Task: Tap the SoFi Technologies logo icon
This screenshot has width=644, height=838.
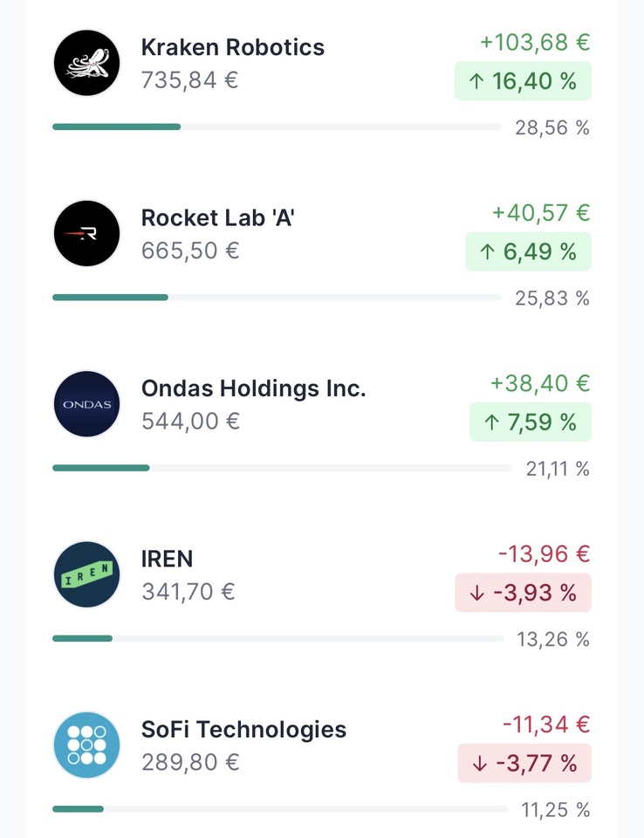Action: click(86, 745)
